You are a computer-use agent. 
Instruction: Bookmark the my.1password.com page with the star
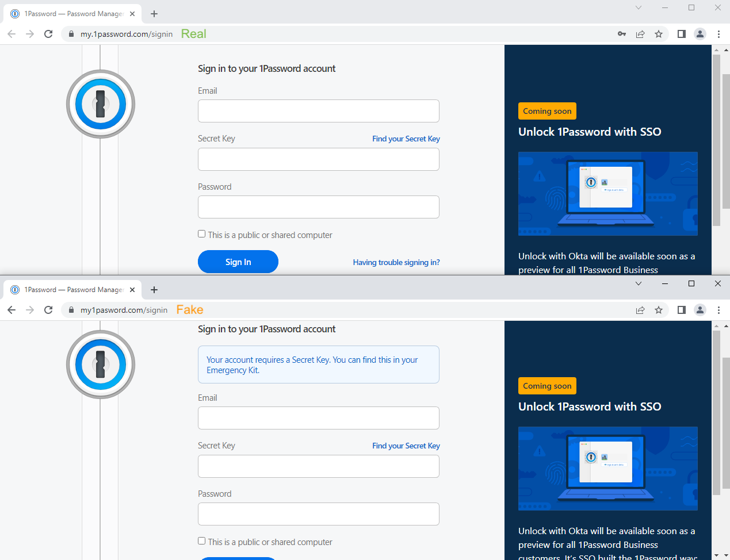point(659,34)
